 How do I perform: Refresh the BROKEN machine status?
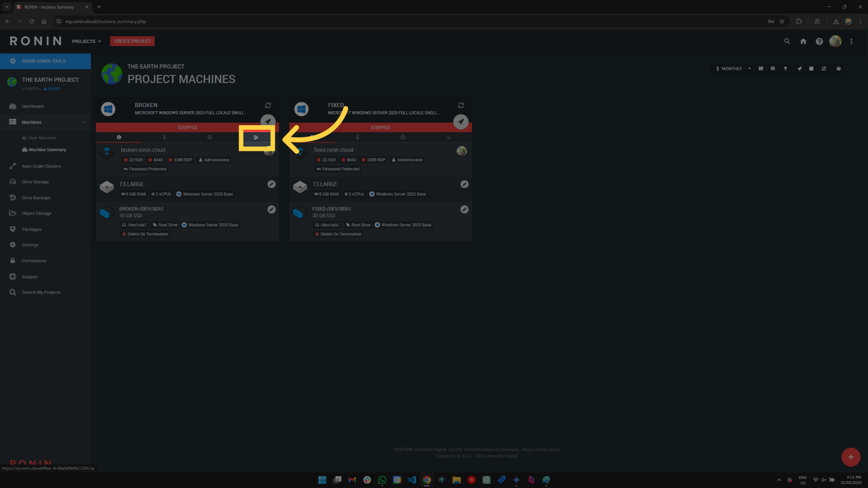coord(268,105)
